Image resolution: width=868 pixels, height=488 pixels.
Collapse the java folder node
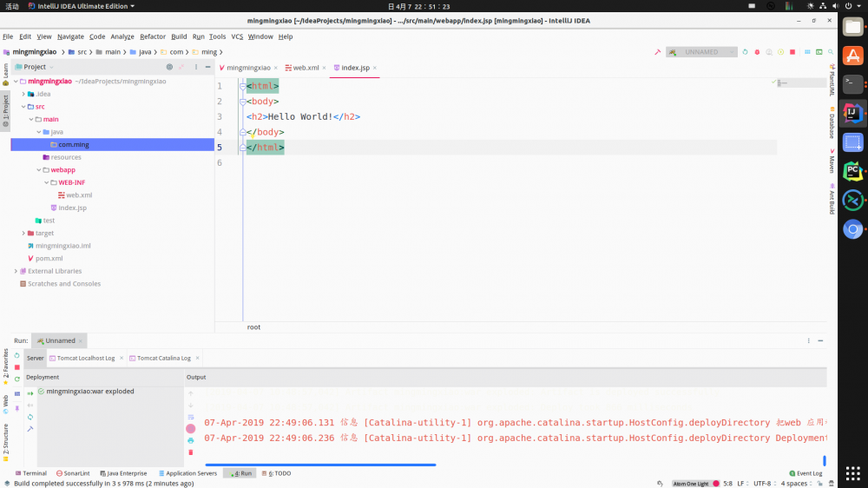pos(39,132)
